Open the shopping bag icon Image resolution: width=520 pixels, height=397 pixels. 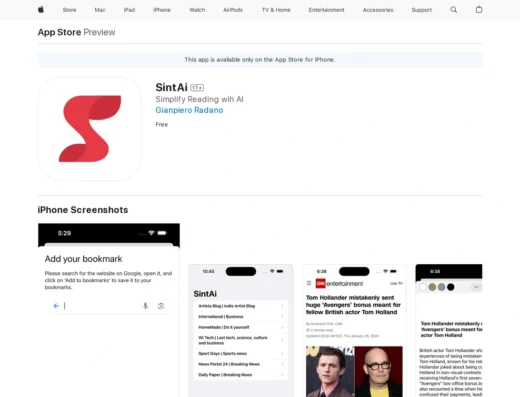[479, 10]
